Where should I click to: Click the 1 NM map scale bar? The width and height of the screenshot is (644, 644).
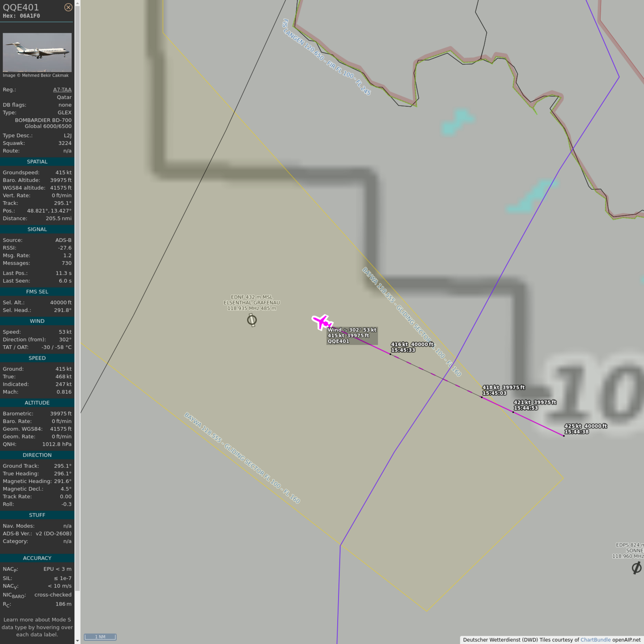point(100,637)
